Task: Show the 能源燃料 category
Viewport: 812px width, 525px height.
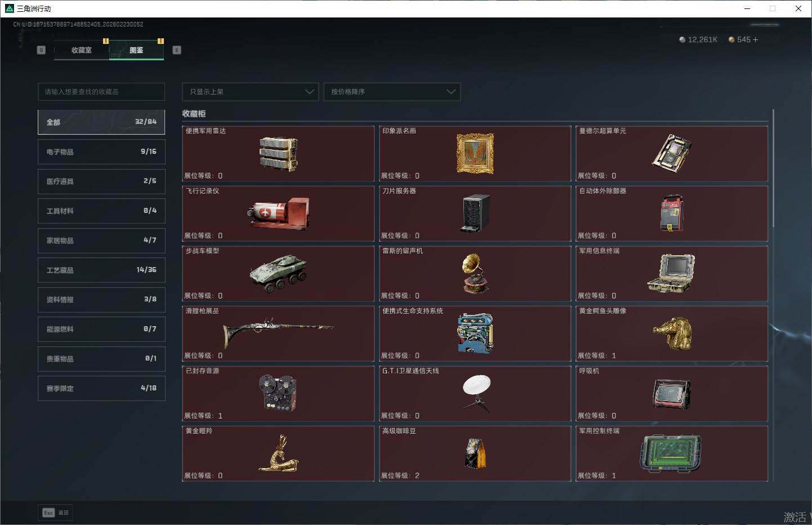Action: [x=101, y=329]
